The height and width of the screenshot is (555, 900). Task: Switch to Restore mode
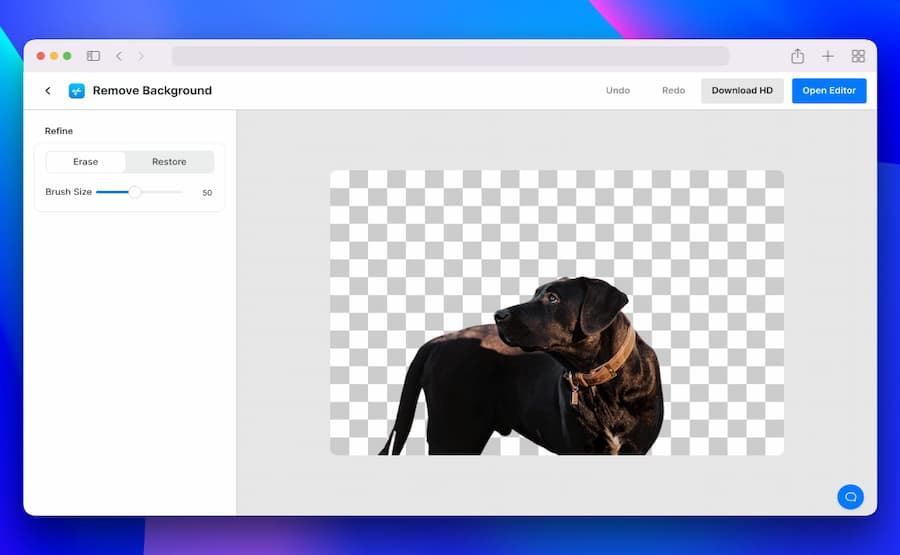click(169, 162)
